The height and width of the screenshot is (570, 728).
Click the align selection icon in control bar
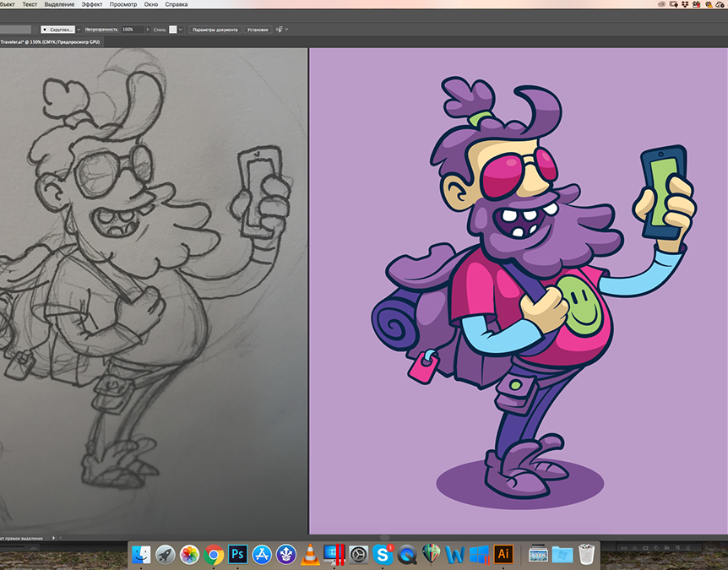pyautogui.click(x=279, y=30)
